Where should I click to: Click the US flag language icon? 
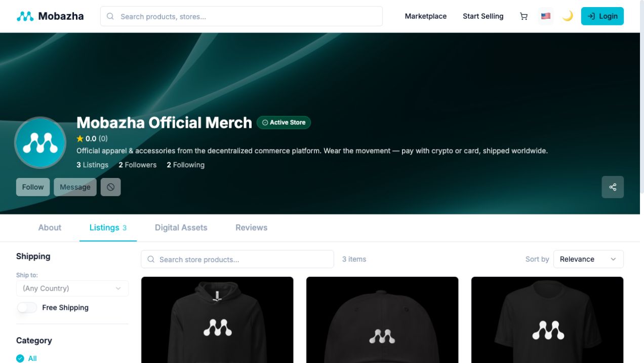click(x=545, y=16)
